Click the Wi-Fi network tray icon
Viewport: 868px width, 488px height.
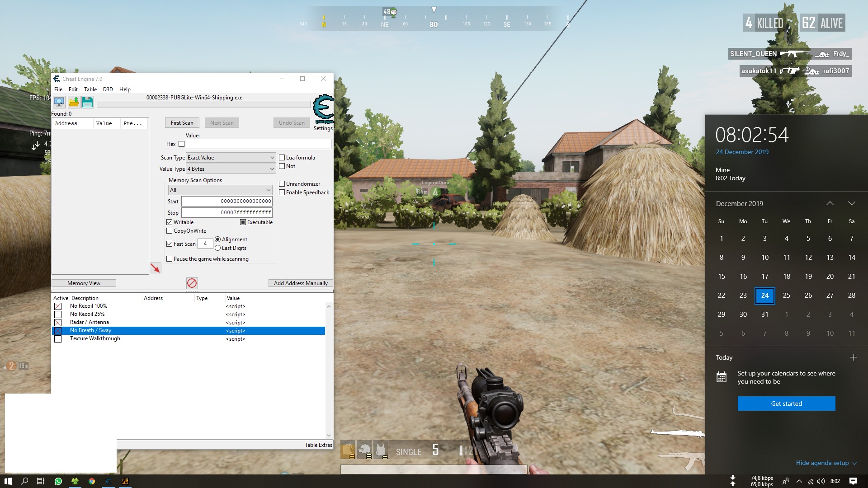tap(811, 481)
